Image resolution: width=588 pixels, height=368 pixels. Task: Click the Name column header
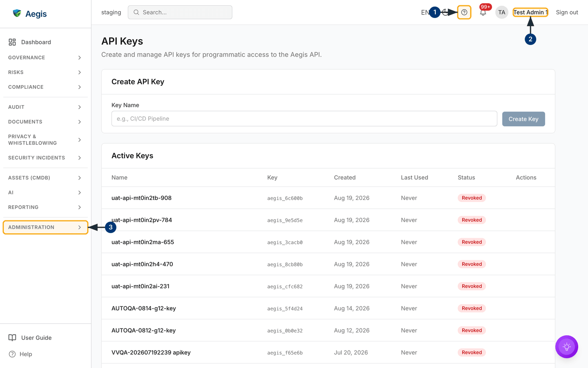tap(119, 177)
